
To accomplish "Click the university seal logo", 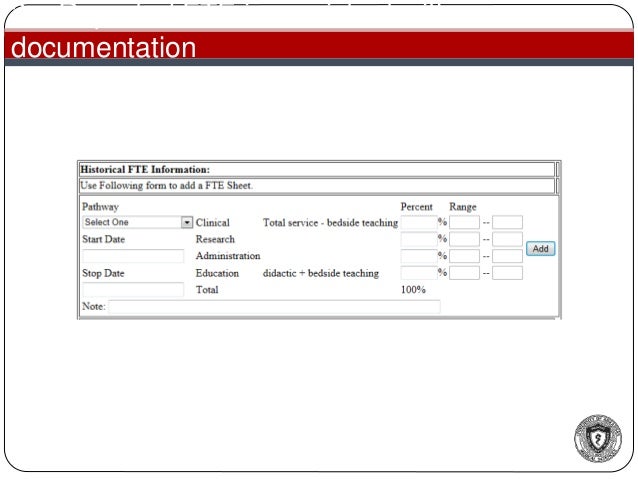I will pyautogui.click(x=598, y=439).
